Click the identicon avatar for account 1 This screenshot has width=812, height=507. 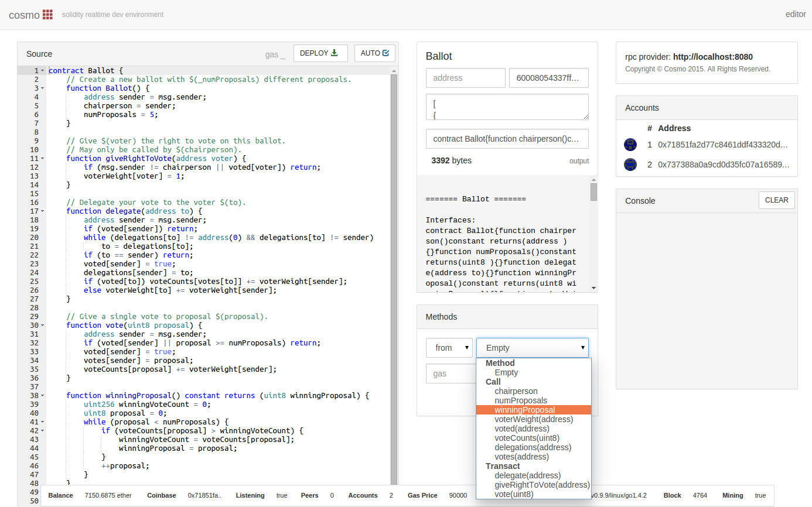[630, 145]
